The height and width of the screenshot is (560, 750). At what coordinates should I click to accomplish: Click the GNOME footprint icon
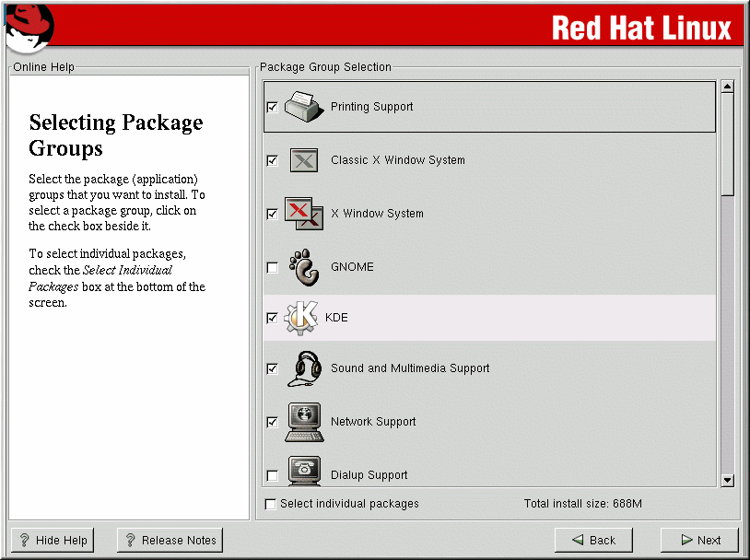point(303,267)
